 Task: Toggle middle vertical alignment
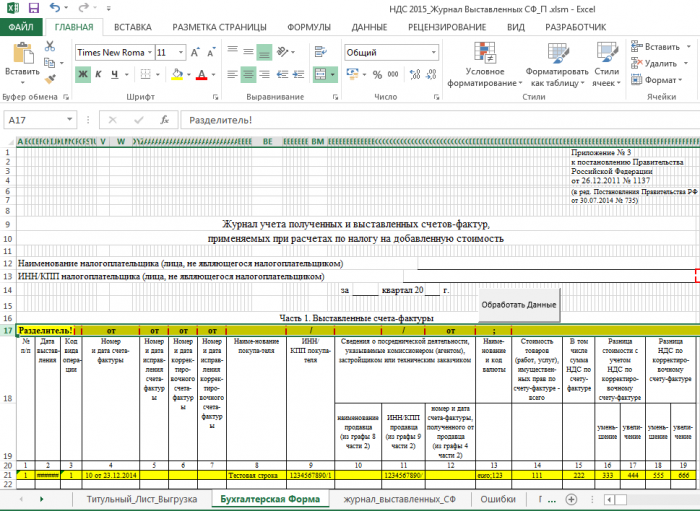pyautogui.click(x=248, y=52)
